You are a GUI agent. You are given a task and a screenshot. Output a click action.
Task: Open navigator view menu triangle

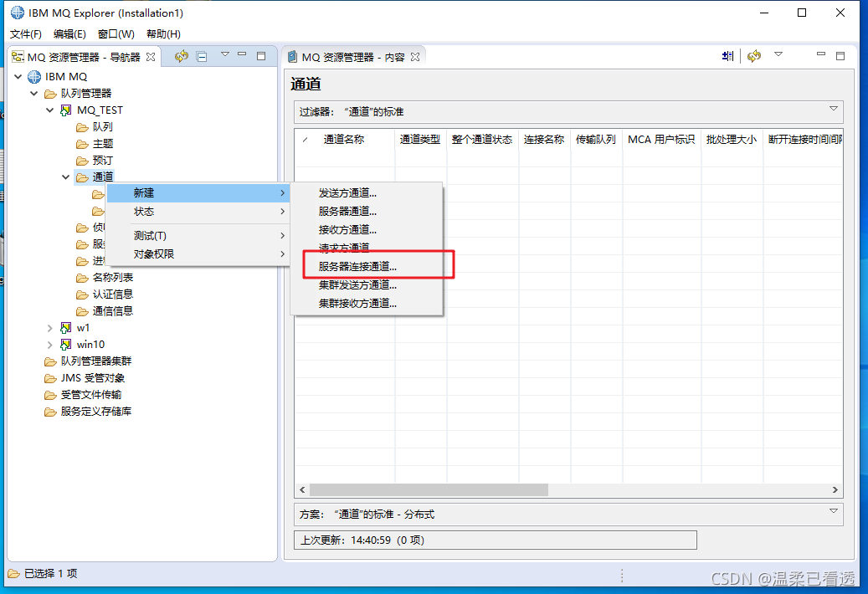(x=225, y=54)
